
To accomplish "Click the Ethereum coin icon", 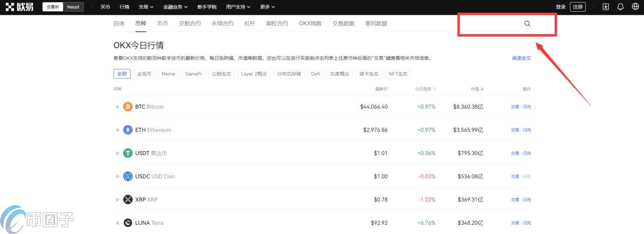I will click(x=127, y=130).
